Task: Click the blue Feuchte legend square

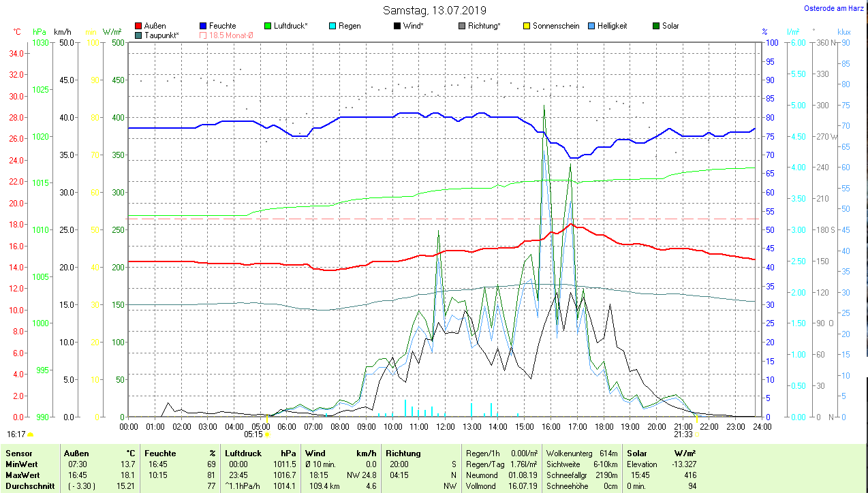Action: 203,26
